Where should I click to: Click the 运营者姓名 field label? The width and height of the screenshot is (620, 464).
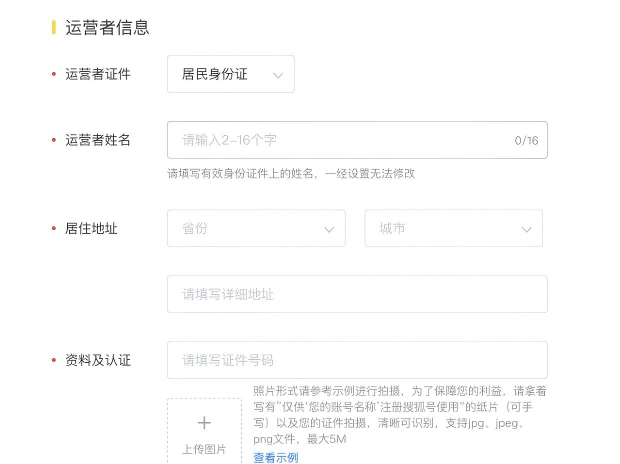(98, 140)
